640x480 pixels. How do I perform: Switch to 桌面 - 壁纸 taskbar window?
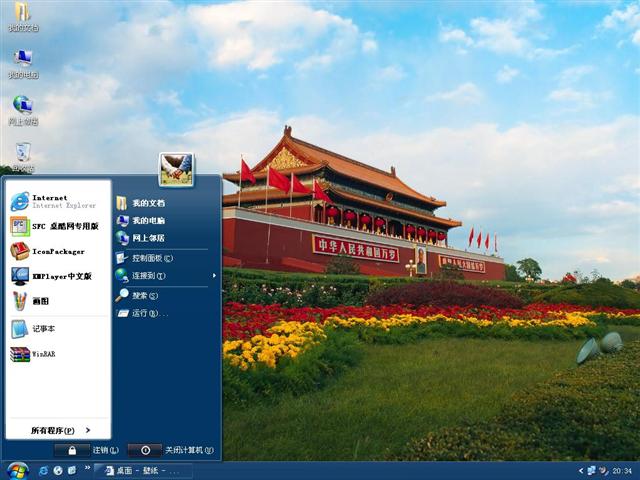142,471
